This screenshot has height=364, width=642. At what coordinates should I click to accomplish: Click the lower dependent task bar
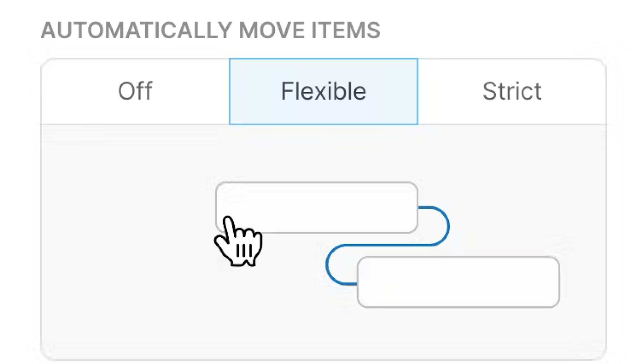click(x=458, y=282)
